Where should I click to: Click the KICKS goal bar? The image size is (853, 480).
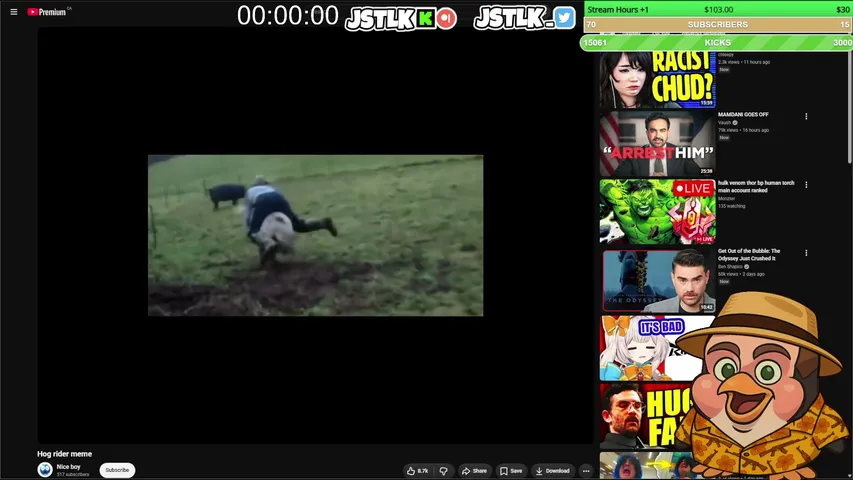[717, 42]
